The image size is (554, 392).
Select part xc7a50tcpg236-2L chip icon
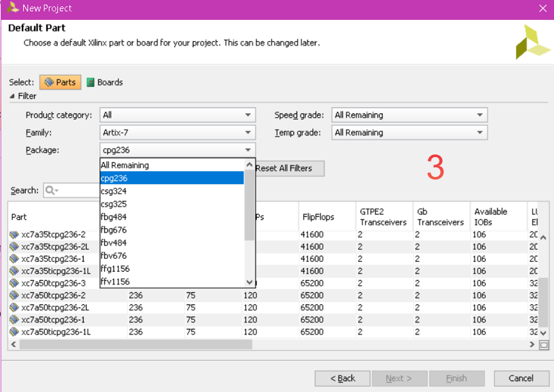click(x=14, y=308)
